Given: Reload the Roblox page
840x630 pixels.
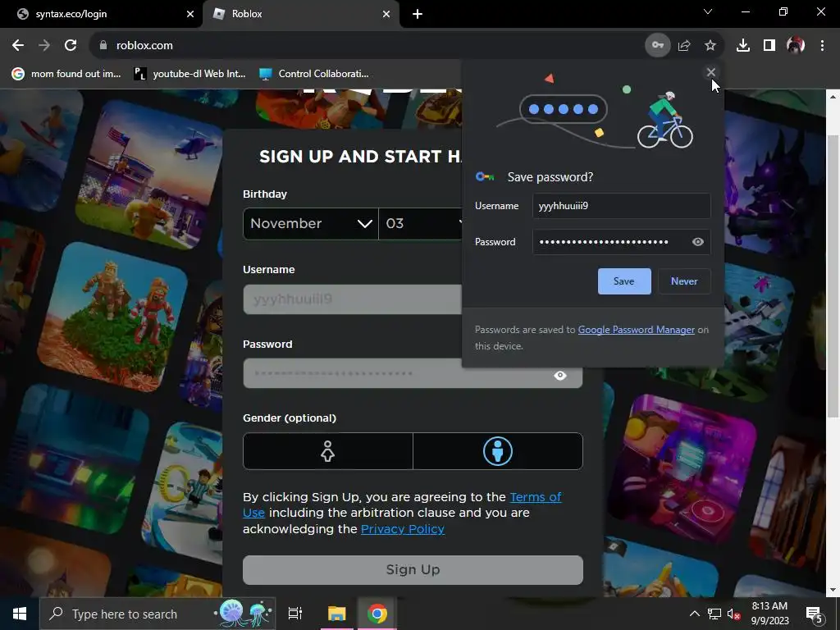Looking at the screenshot, I should pos(71,46).
